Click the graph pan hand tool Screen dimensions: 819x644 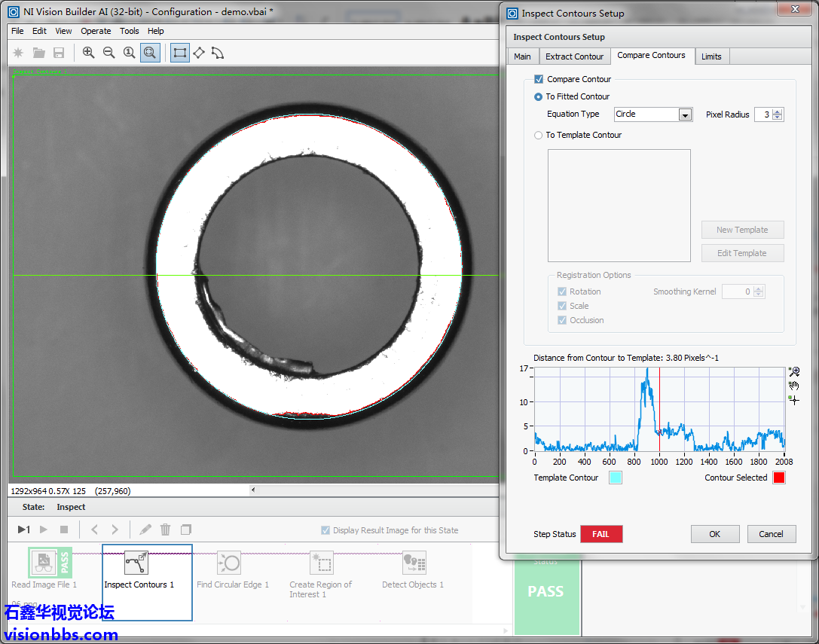click(x=794, y=386)
